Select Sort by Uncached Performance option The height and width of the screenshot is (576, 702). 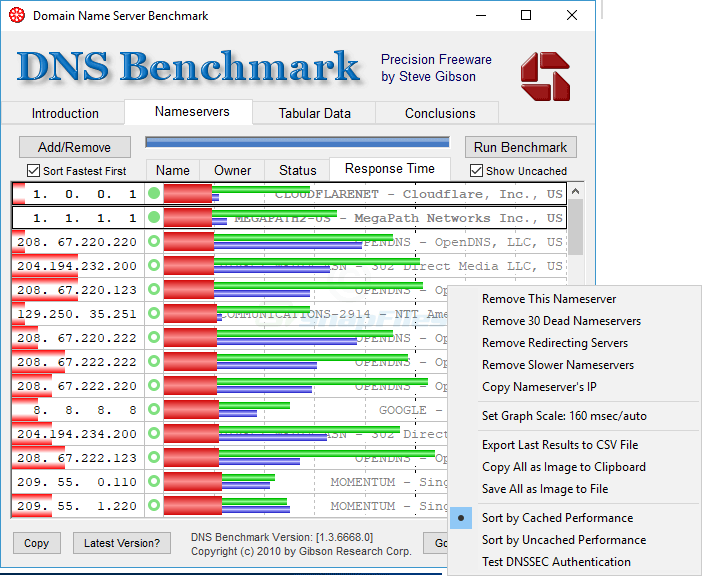pyautogui.click(x=564, y=540)
